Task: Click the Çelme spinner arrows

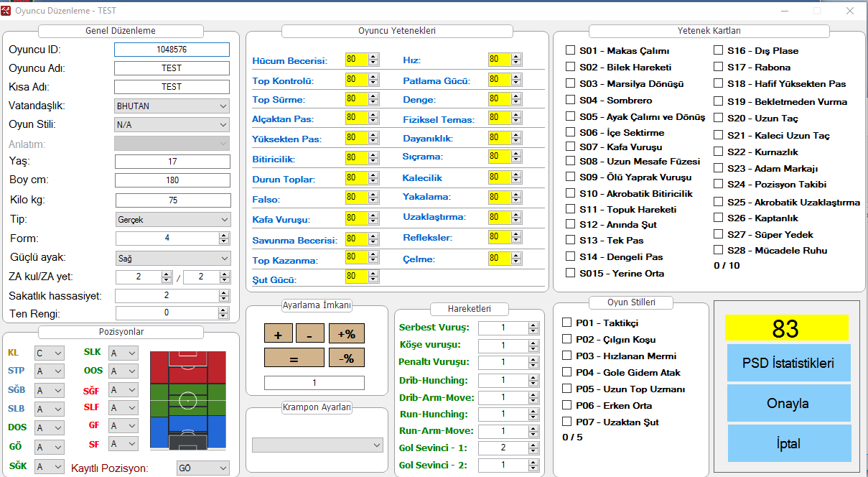Action: pyautogui.click(x=516, y=258)
